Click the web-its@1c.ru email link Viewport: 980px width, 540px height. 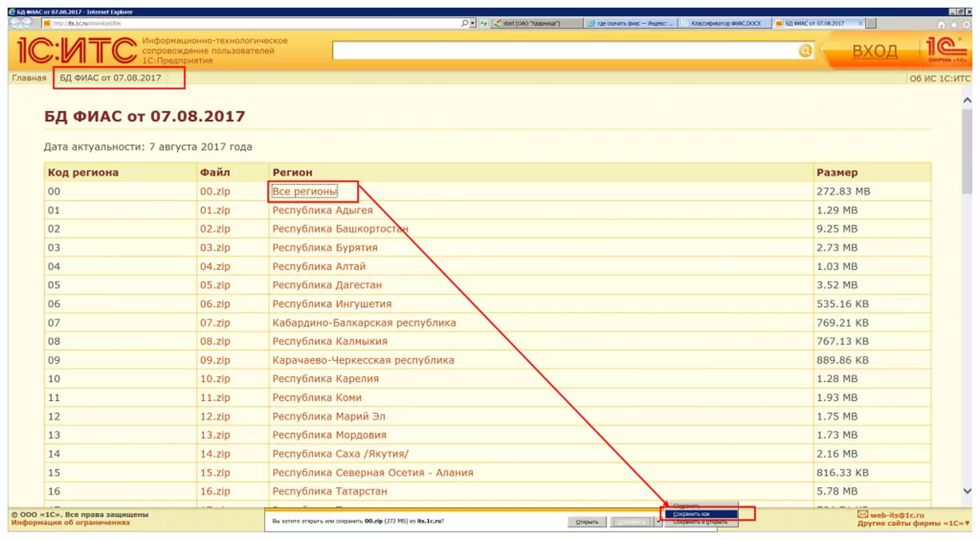click(897, 516)
